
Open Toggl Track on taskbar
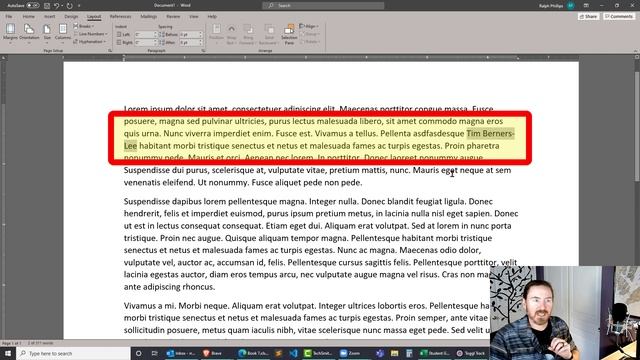pos(471,353)
